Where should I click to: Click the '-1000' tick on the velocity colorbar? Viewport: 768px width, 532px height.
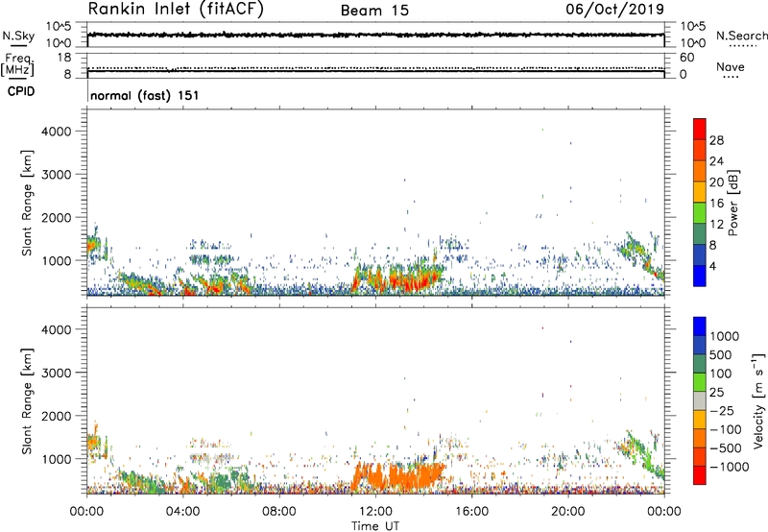(x=729, y=467)
